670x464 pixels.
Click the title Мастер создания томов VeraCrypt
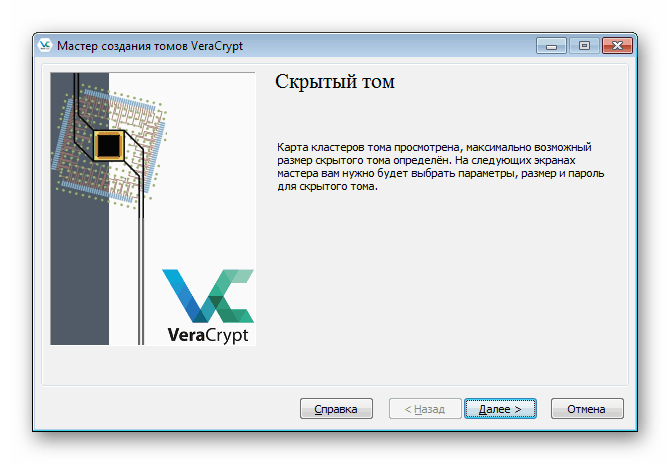pyautogui.click(x=150, y=46)
